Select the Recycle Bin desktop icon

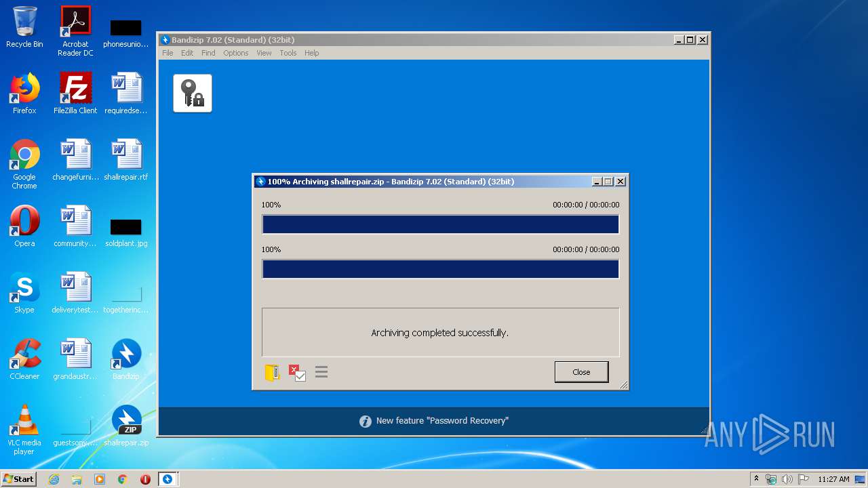[24, 28]
